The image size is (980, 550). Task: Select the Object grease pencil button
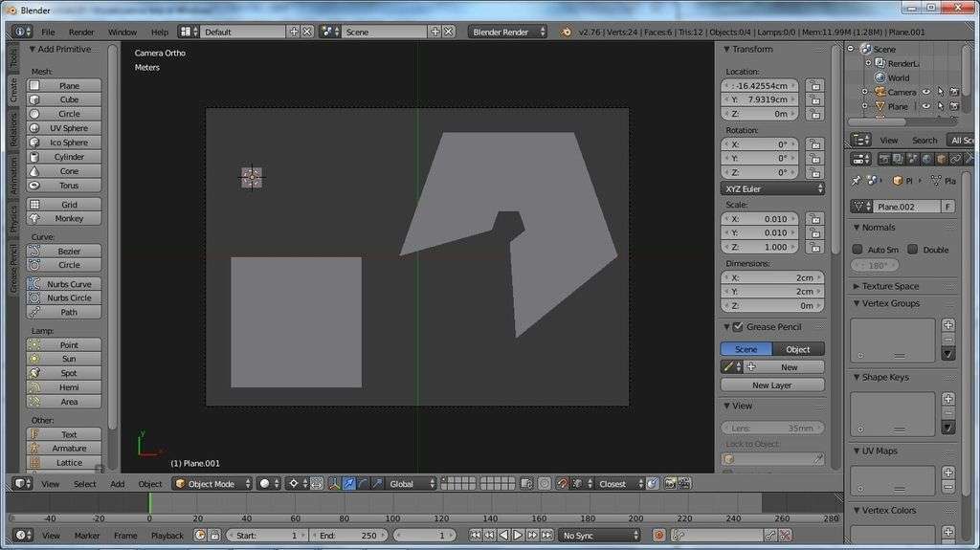[x=798, y=349]
